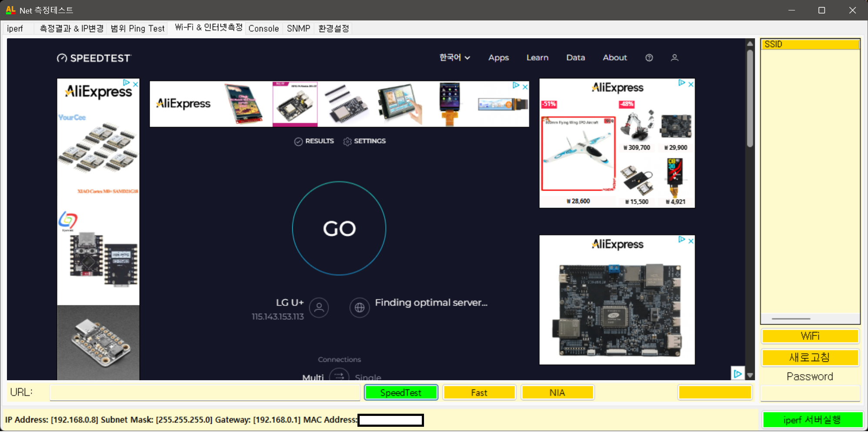The height and width of the screenshot is (432, 868).
Task: Click the NIA button
Action: pyautogui.click(x=558, y=392)
